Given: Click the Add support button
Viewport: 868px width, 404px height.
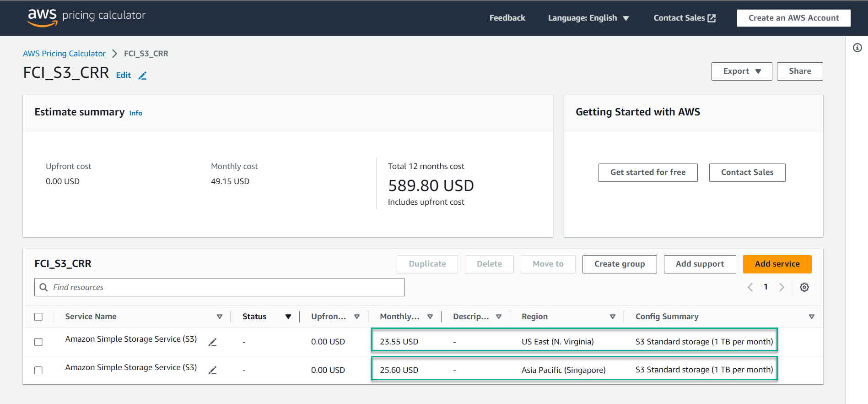Looking at the screenshot, I should [700, 264].
